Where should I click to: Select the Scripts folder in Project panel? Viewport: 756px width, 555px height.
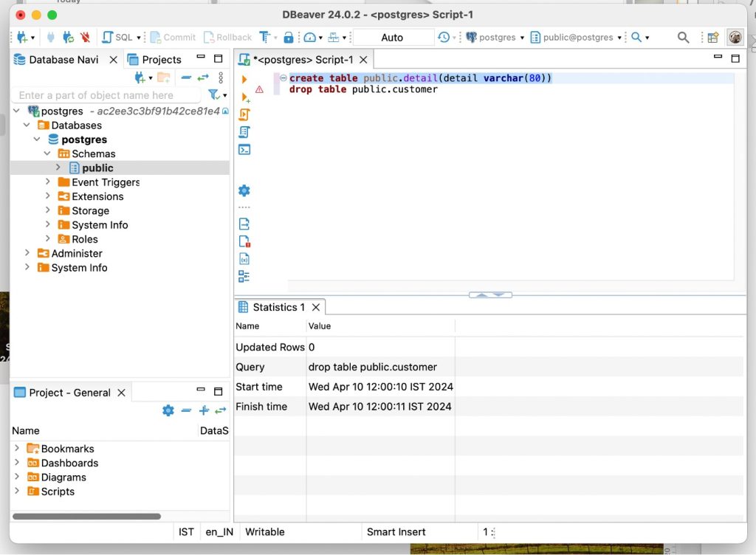(51, 492)
